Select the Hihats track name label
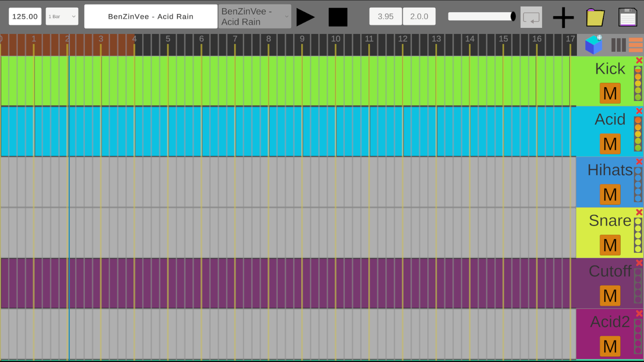 point(610,170)
